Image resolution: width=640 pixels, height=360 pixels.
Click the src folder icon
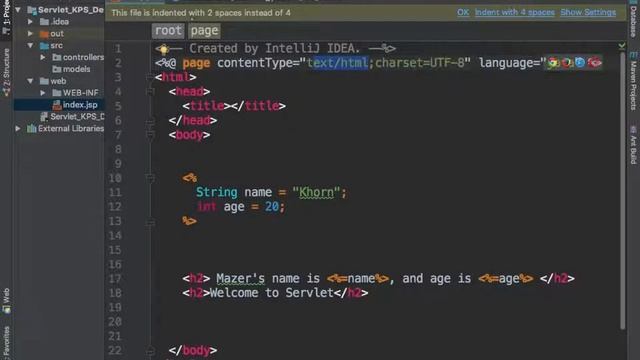tap(44, 45)
